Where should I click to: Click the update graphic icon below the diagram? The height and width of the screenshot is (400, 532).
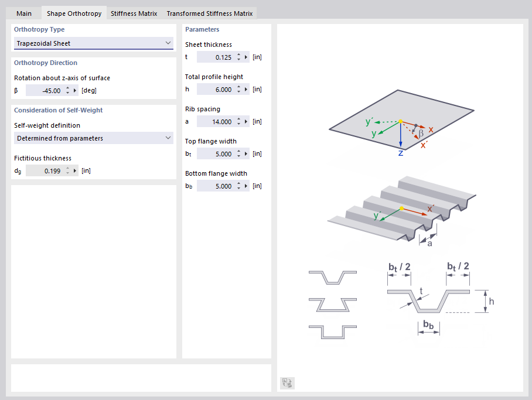click(287, 382)
